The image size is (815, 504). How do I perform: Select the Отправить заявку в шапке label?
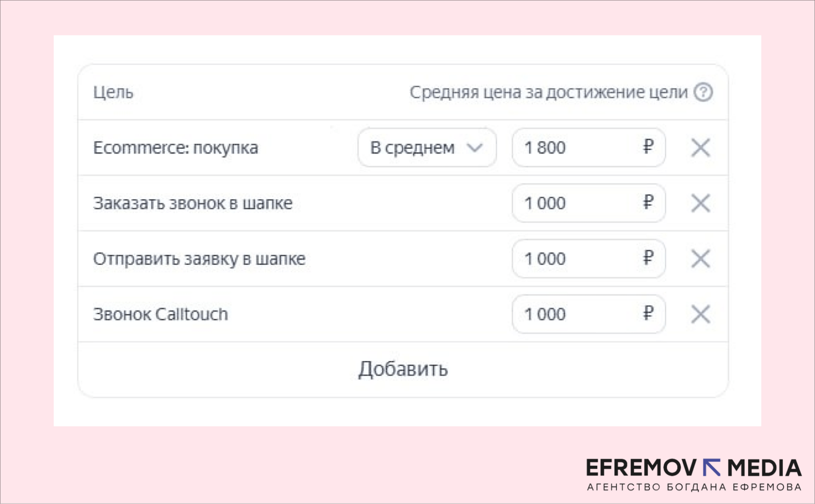pyautogui.click(x=199, y=259)
